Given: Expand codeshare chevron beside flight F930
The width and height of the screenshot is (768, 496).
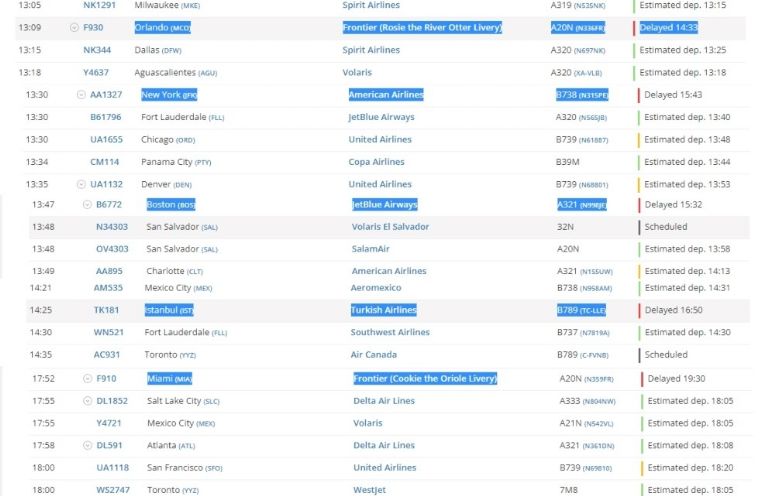Looking at the screenshot, I should point(74,27).
